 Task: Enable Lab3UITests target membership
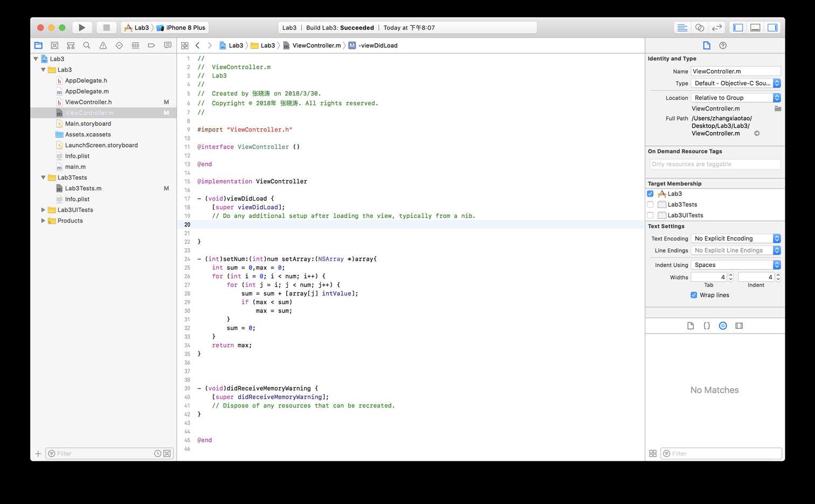point(650,215)
